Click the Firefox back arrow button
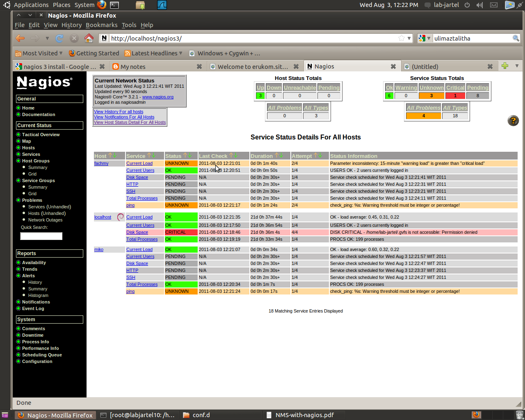 click(20, 38)
